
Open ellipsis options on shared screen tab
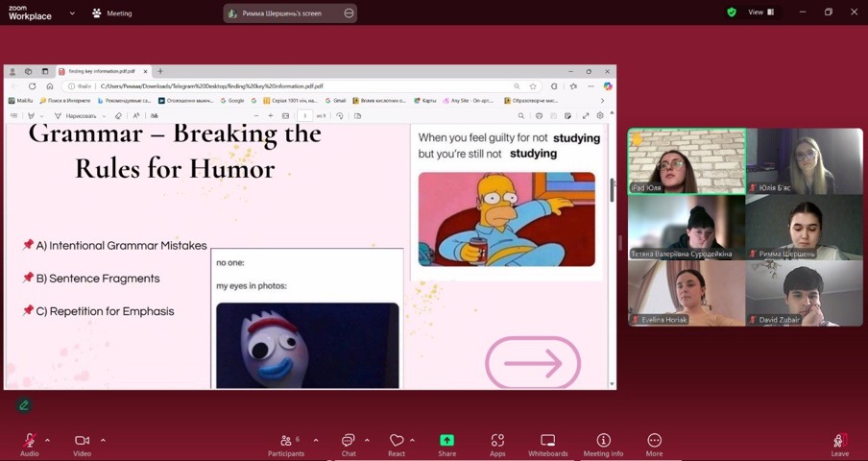(x=349, y=13)
